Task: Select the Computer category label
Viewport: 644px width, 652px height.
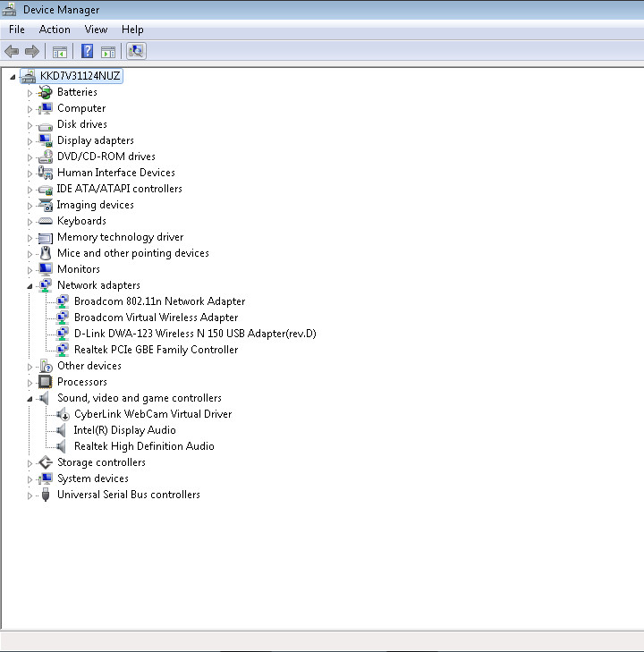Action: (x=81, y=108)
